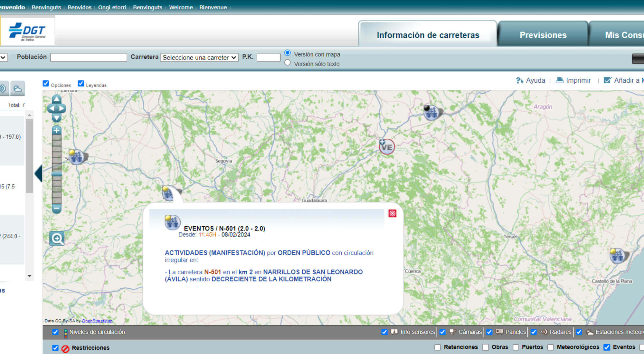
Task: Toggle the Cámaras layer checkbox
Action: click(442, 332)
